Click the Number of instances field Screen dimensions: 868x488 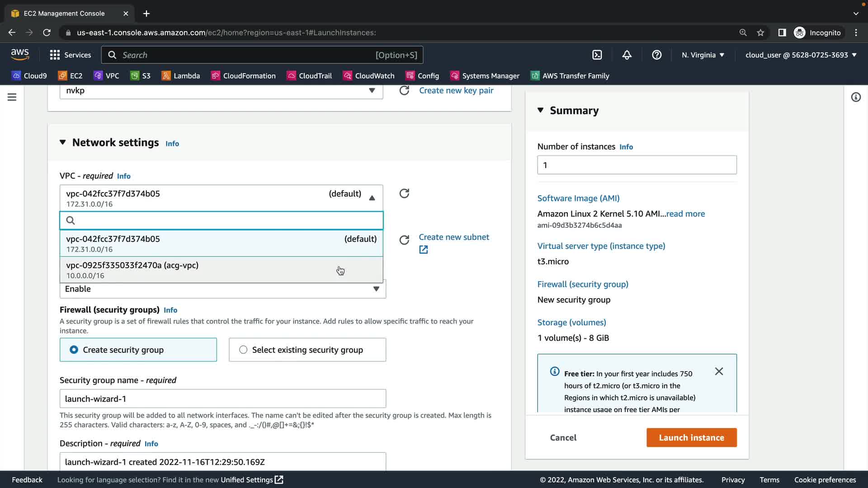tap(637, 165)
